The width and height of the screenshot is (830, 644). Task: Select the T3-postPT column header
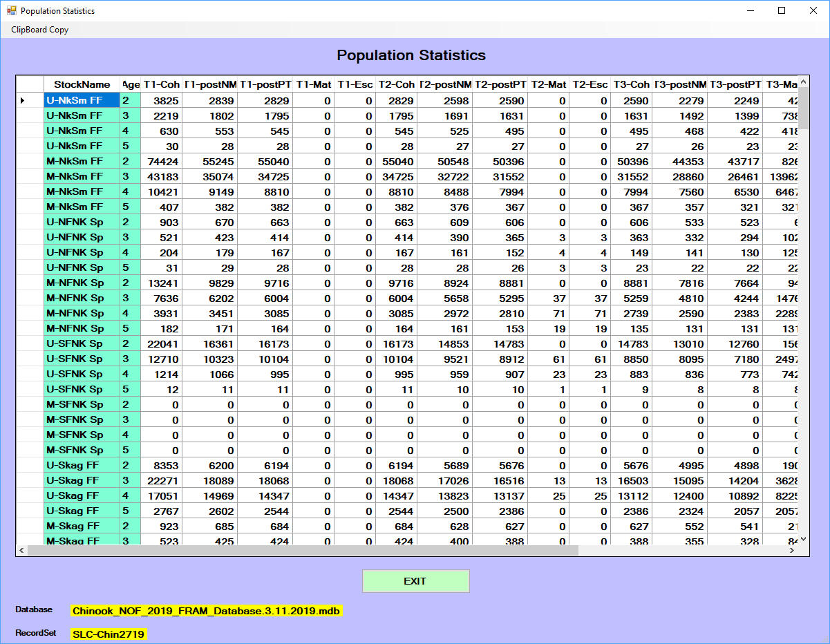tap(735, 84)
